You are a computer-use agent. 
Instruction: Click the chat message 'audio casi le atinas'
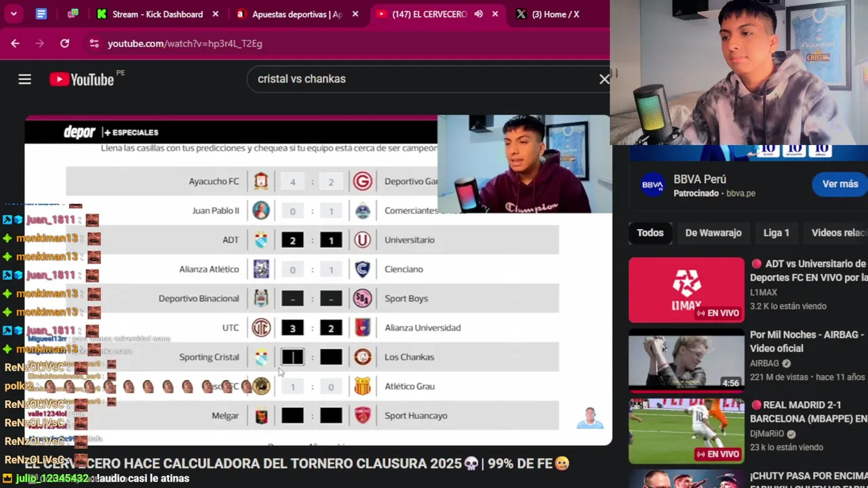click(x=143, y=479)
